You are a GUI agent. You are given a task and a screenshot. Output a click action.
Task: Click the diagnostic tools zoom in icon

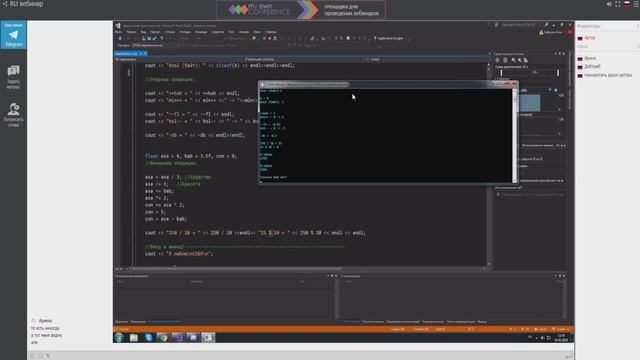[x=513, y=60]
